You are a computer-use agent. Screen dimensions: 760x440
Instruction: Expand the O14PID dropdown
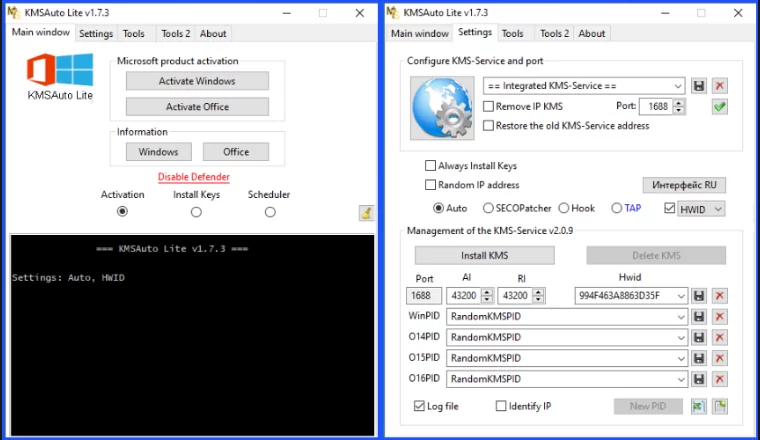pos(681,337)
